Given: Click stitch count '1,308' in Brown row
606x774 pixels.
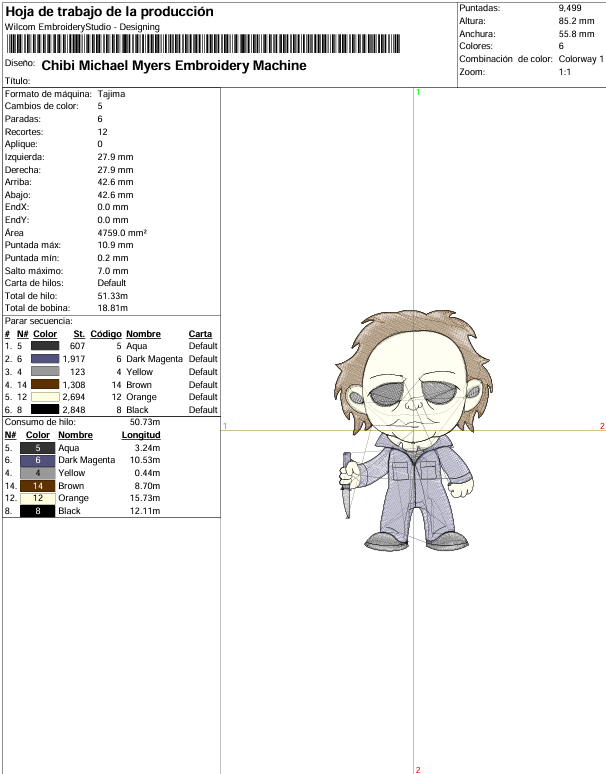Looking at the screenshot, I should (x=74, y=385).
